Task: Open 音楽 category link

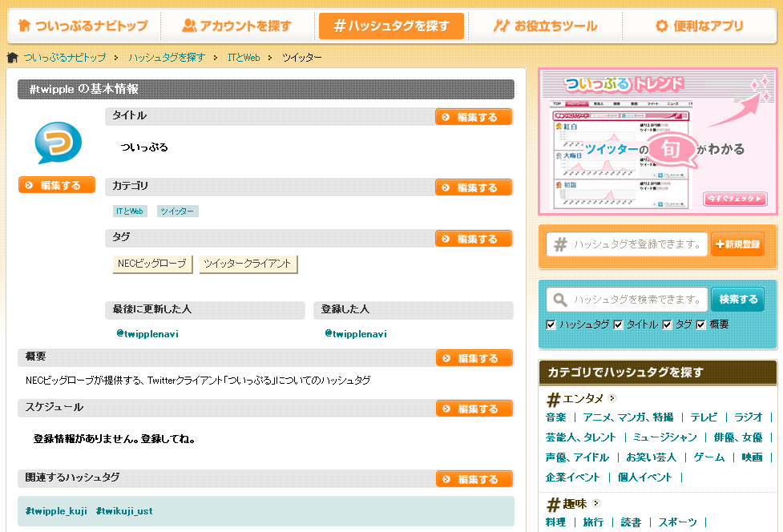Action: point(555,417)
